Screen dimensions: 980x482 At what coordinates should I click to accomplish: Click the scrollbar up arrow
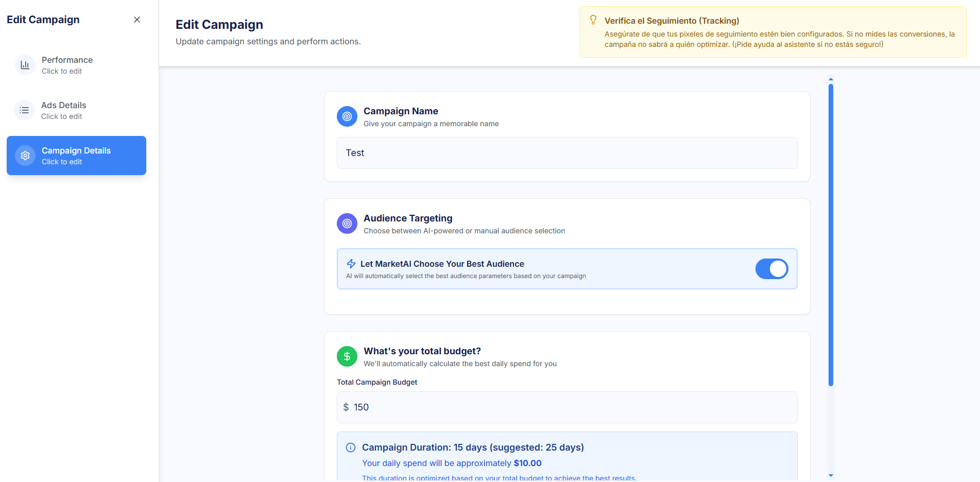[x=831, y=79]
